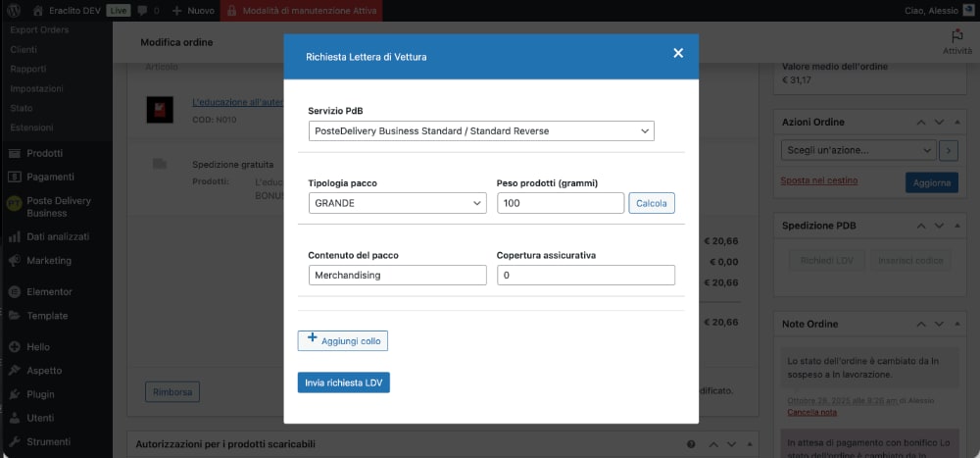980x458 pixels.
Task: Click the Contenuto del pacco field
Action: [x=397, y=276]
